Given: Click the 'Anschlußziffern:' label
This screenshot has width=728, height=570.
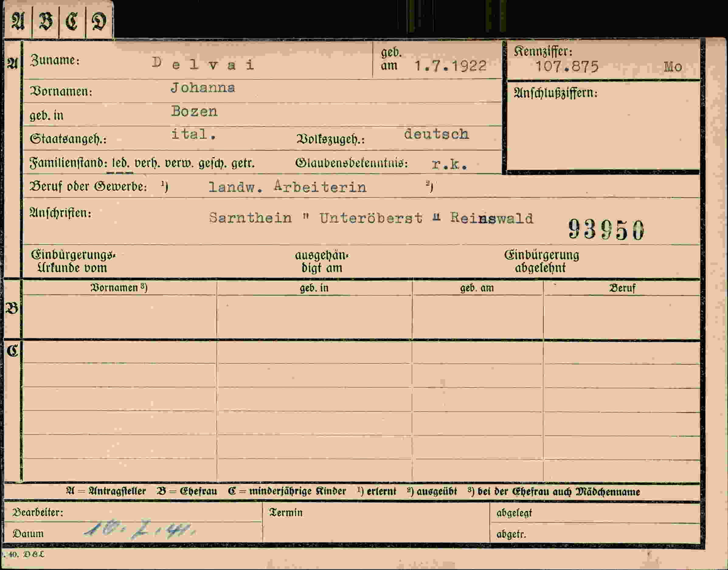Looking at the screenshot, I should [556, 92].
